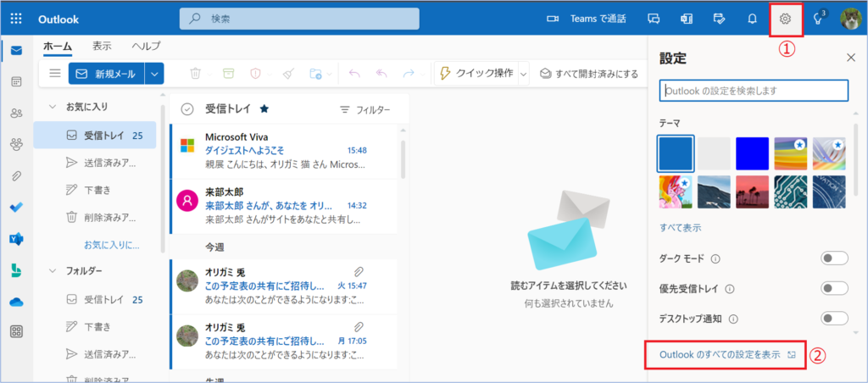
Task: Open Calendar from the left sidebar
Action: pyautogui.click(x=16, y=82)
